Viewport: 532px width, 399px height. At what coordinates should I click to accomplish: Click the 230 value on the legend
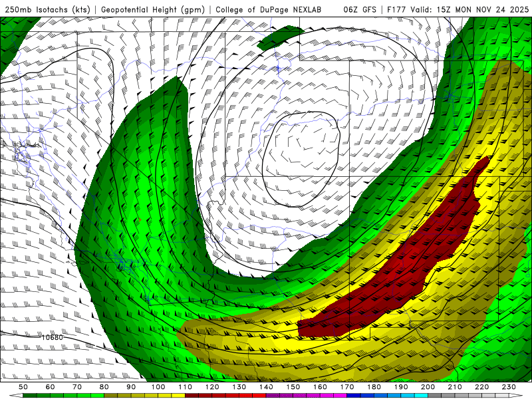(x=509, y=387)
